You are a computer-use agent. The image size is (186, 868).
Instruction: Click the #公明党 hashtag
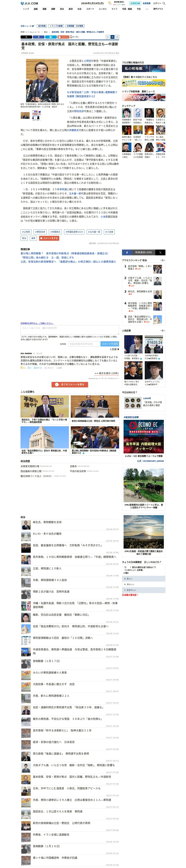coord(26,232)
